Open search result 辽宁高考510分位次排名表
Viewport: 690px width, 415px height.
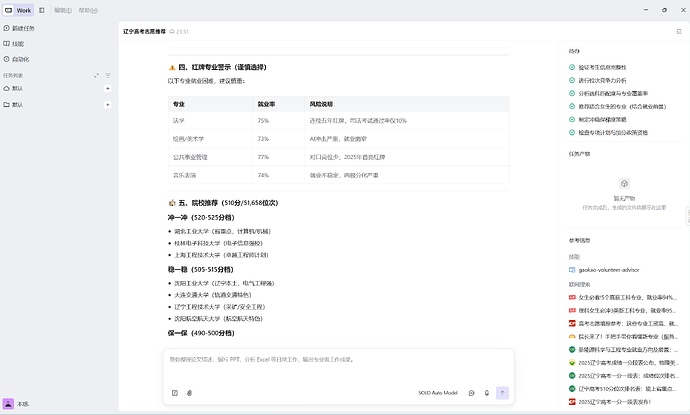tap(623, 389)
